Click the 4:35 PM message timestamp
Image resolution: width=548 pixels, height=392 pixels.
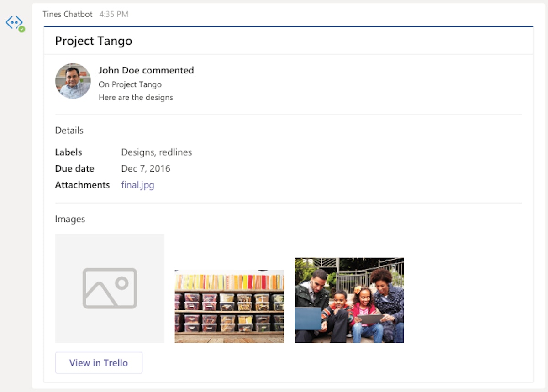(x=114, y=14)
